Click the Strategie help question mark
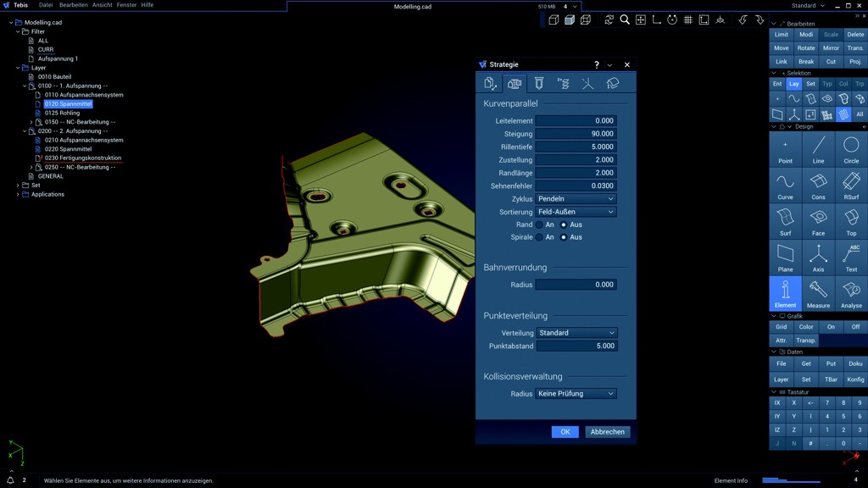Image resolution: width=868 pixels, height=488 pixels. [596, 64]
